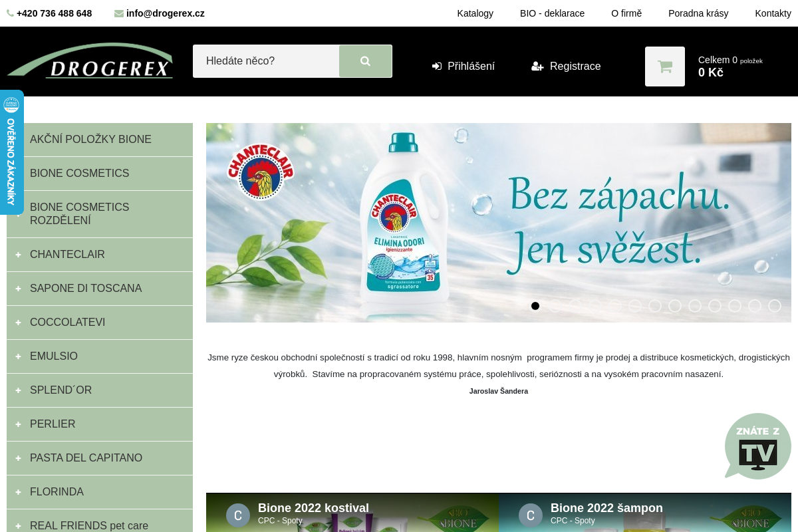798x532 pixels.
Task: Click the Jaroslav Šandera signature text
Action: tap(499, 391)
